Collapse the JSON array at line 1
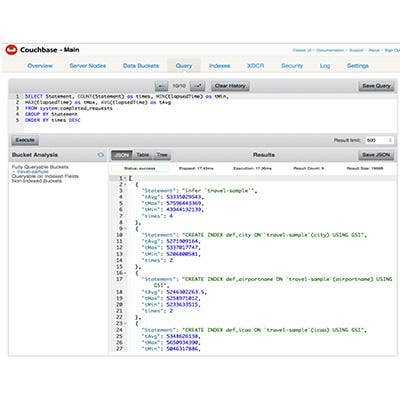Image resolution: width=400 pixels, height=400 pixels. tap(125, 178)
